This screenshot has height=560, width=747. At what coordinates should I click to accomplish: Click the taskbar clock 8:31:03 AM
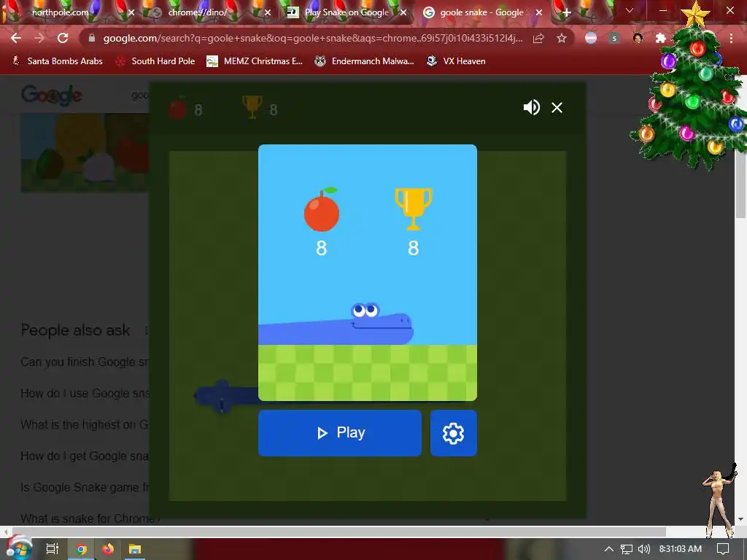681,549
